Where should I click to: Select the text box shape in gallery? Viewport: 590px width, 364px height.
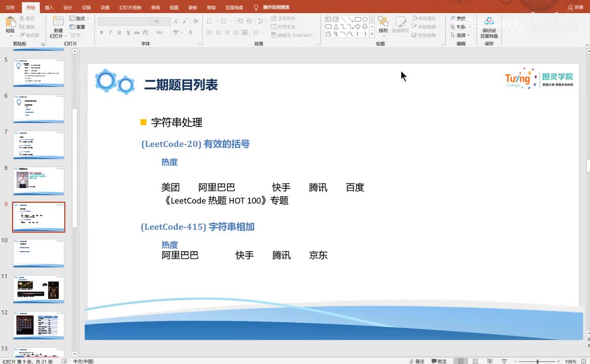[x=328, y=19]
